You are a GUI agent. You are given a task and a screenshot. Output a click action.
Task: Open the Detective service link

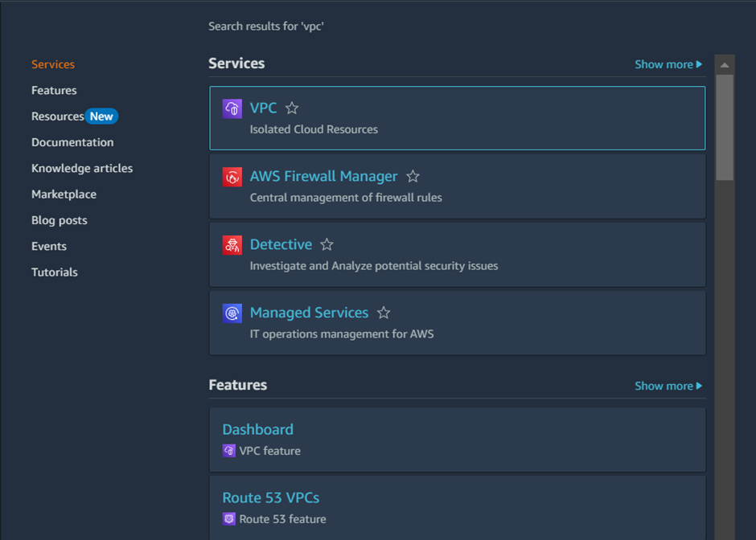click(x=281, y=244)
